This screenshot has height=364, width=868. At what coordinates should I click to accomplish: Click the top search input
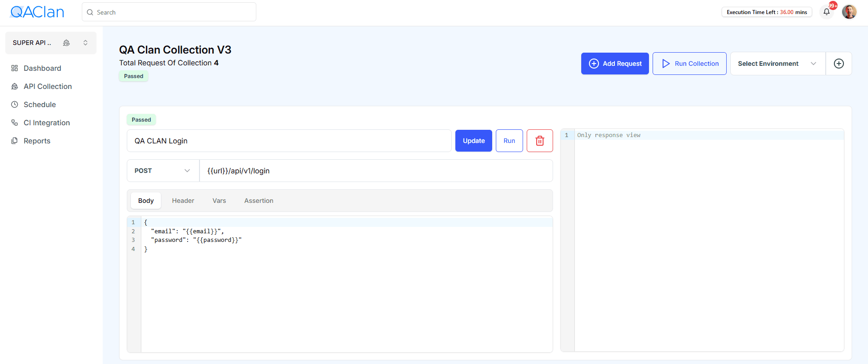pos(169,12)
